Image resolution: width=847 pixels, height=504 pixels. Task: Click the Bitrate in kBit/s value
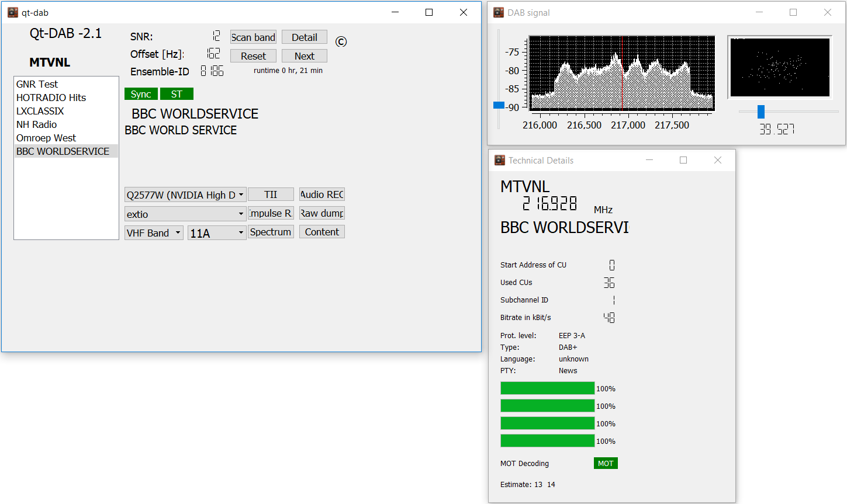(609, 318)
